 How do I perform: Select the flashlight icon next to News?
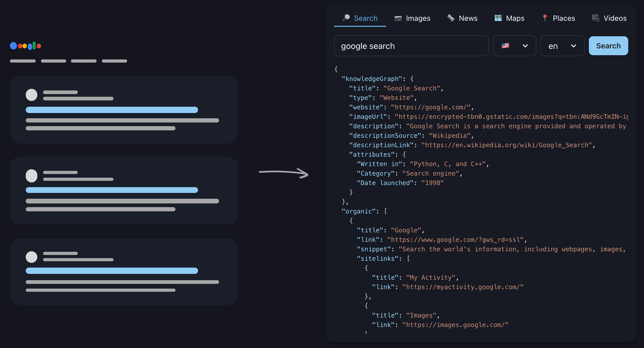[x=451, y=18]
